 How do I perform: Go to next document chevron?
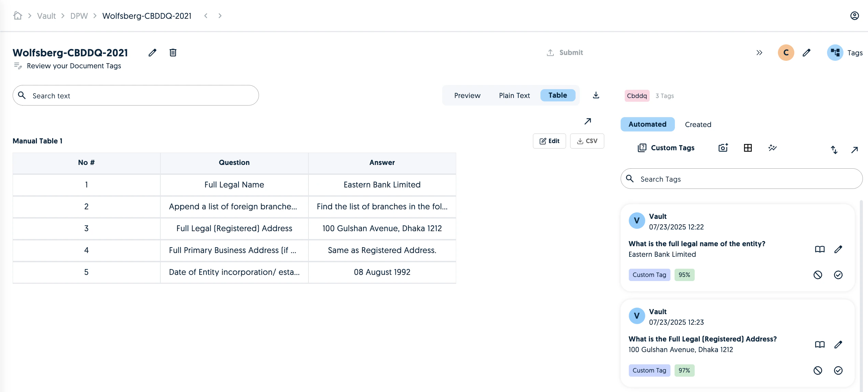coord(220,16)
